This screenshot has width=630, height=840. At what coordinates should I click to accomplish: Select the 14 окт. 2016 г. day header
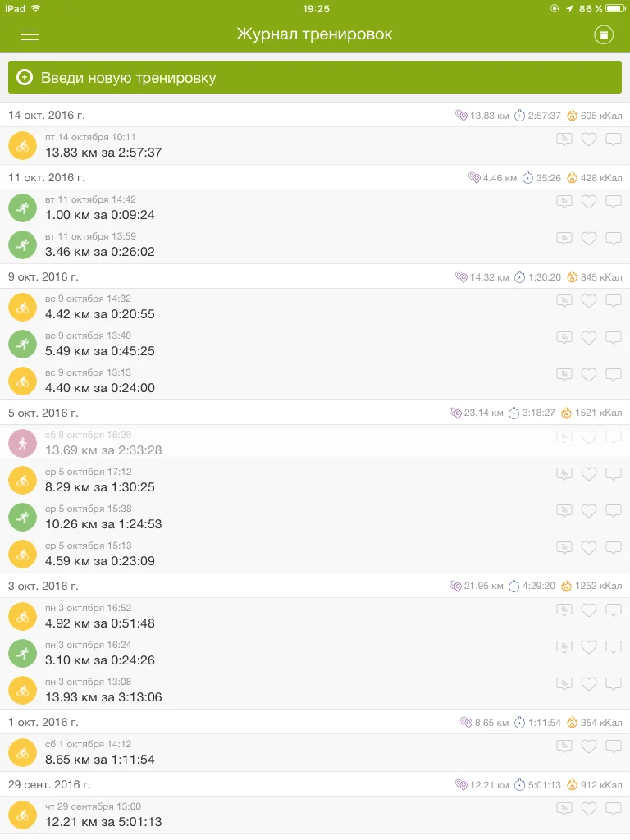(47, 115)
